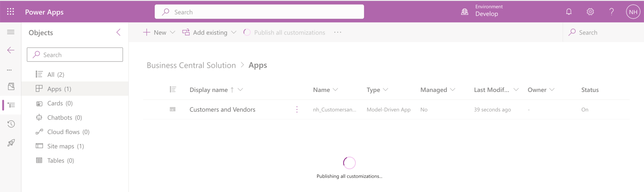Open the NH account profile menu
The width and height of the screenshot is (644, 192).
[x=633, y=12]
